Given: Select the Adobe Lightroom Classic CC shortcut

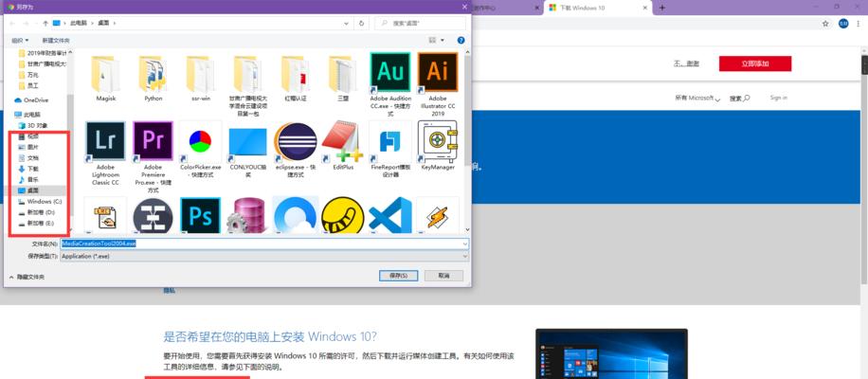Looking at the screenshot, I should [106, 153].
